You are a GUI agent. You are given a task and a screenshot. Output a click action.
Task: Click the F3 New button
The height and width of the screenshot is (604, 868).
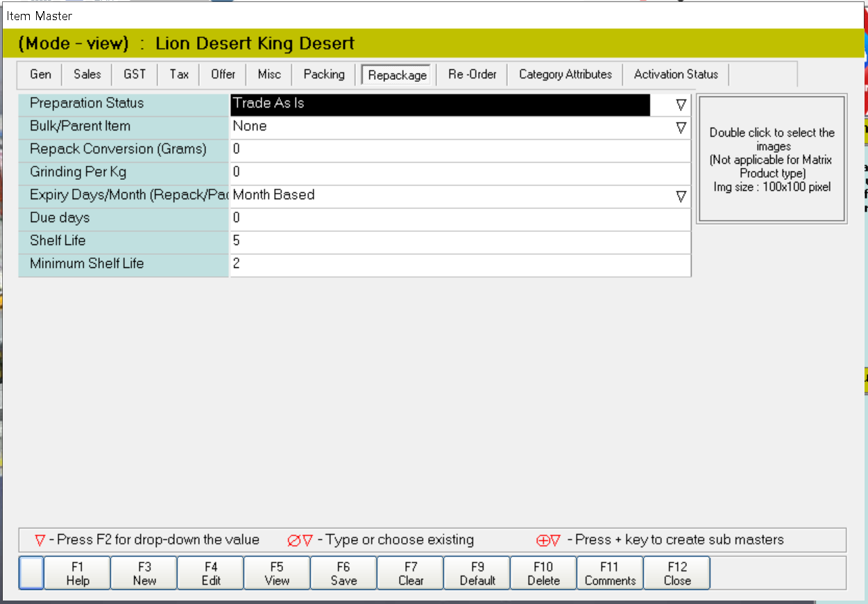click(144, 573)
